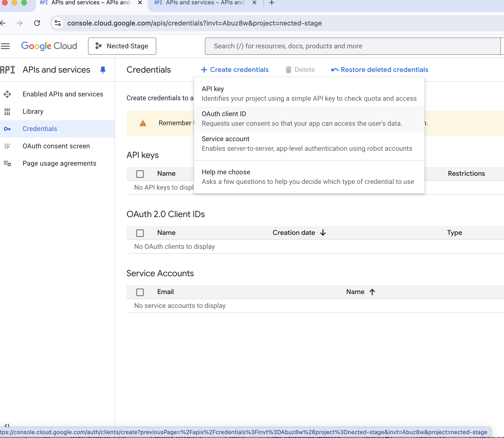Open the Nected-Stage project selector

[122, 46]
